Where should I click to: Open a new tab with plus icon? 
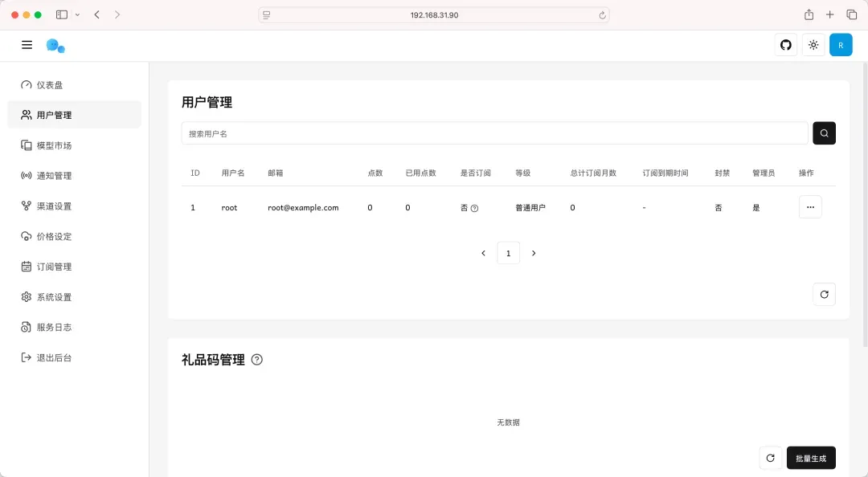829,15
